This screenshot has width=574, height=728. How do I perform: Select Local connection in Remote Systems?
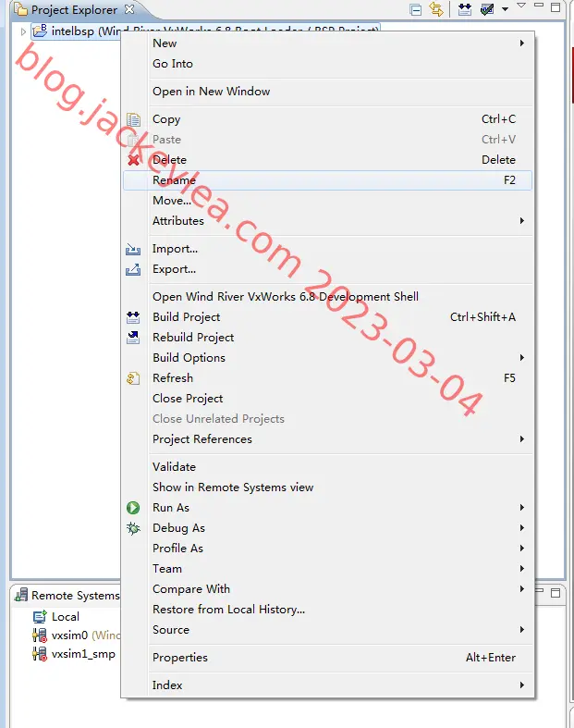coord(56,617)
